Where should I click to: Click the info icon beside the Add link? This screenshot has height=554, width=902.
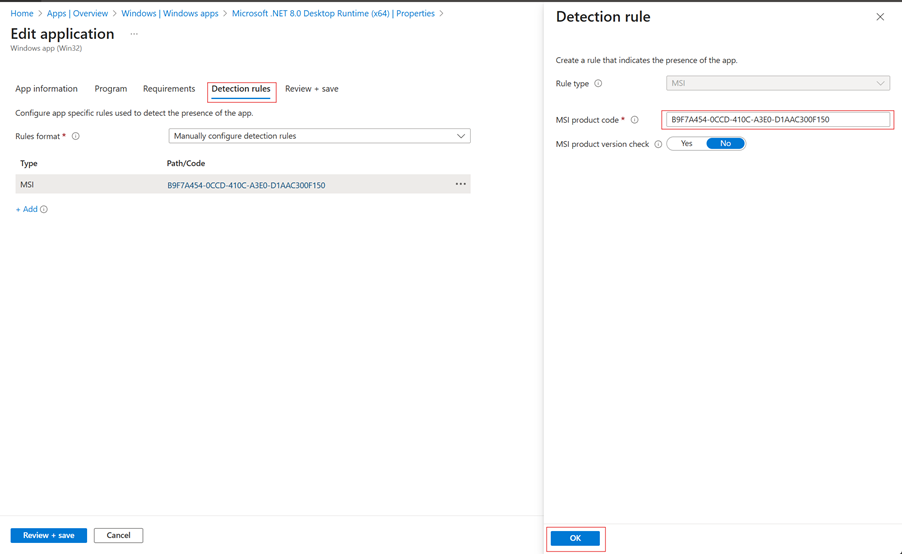coord(44,209)
